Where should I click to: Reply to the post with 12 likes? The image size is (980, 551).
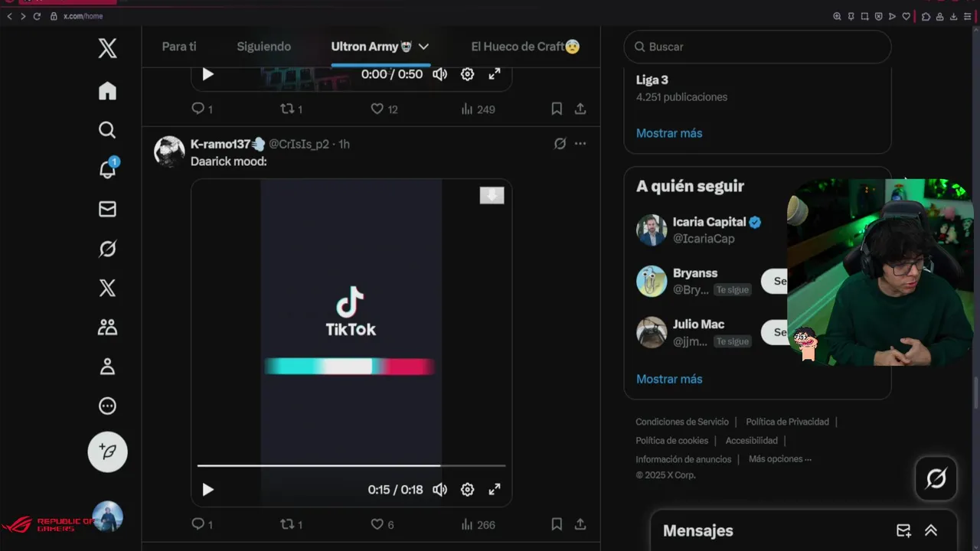click(202, 109)
